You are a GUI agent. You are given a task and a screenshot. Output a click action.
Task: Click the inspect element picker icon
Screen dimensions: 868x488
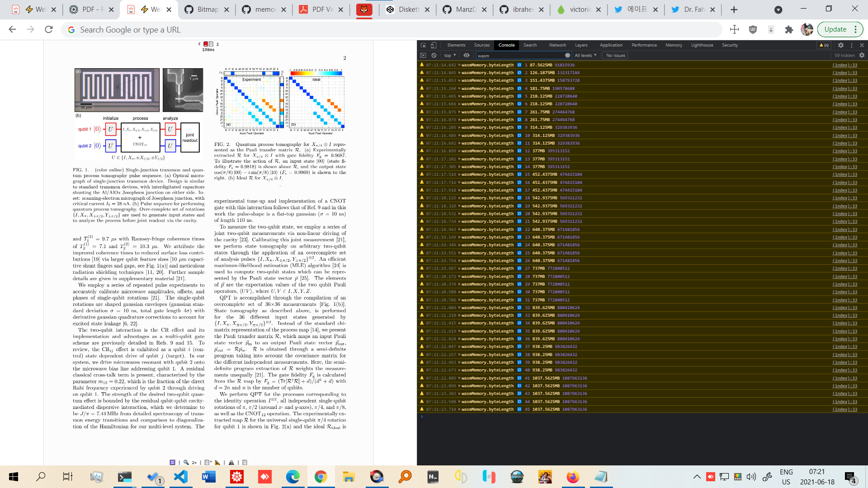point(423,45)
